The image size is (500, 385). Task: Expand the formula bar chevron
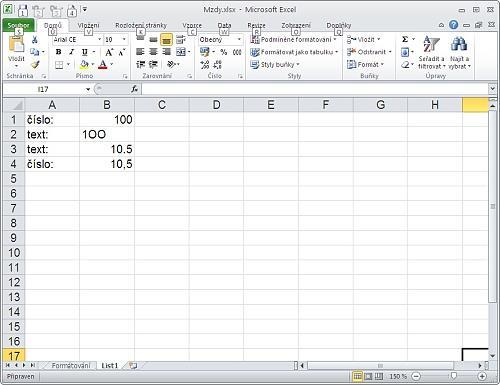pyautogui.click(x=492, y=89)
